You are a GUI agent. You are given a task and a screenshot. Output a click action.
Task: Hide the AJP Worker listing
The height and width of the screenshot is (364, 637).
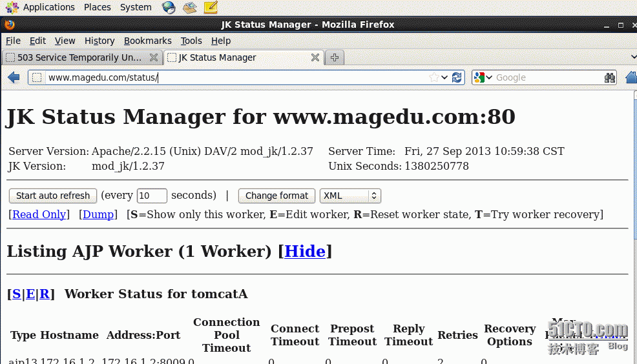pyautogui.click(x=305, y=251)
